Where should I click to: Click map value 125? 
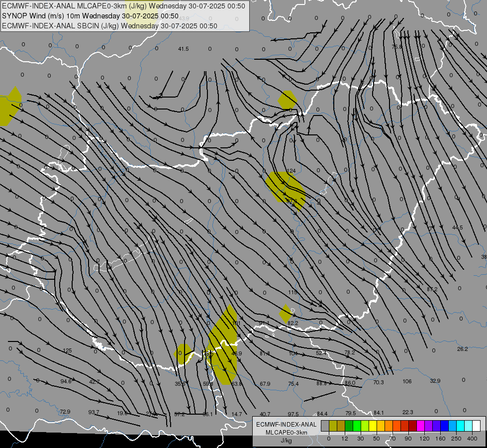point(67,350)
